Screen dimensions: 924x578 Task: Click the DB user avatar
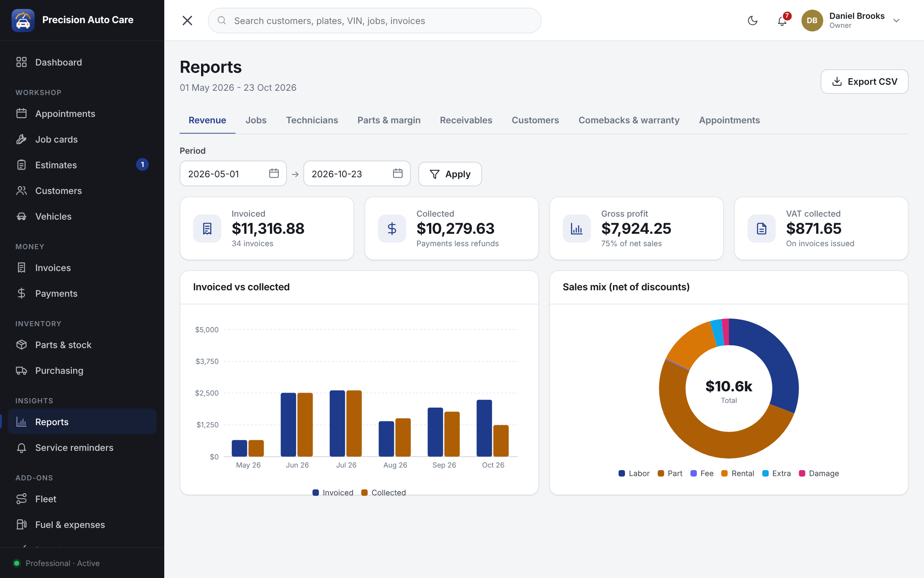pos(812,21)
